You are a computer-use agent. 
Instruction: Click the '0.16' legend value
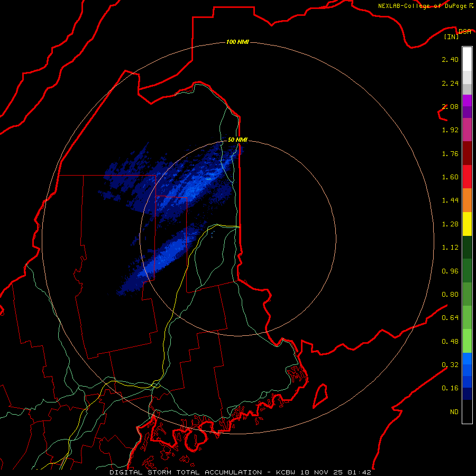pos(450,388)
